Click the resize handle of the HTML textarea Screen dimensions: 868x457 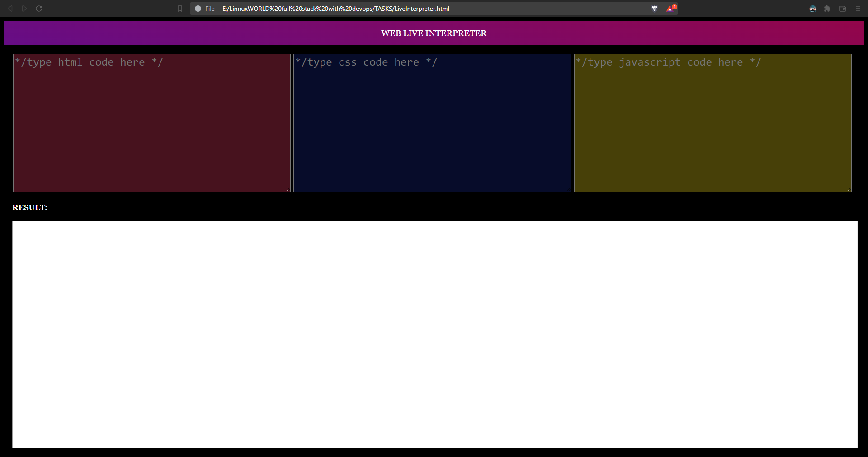288,189
